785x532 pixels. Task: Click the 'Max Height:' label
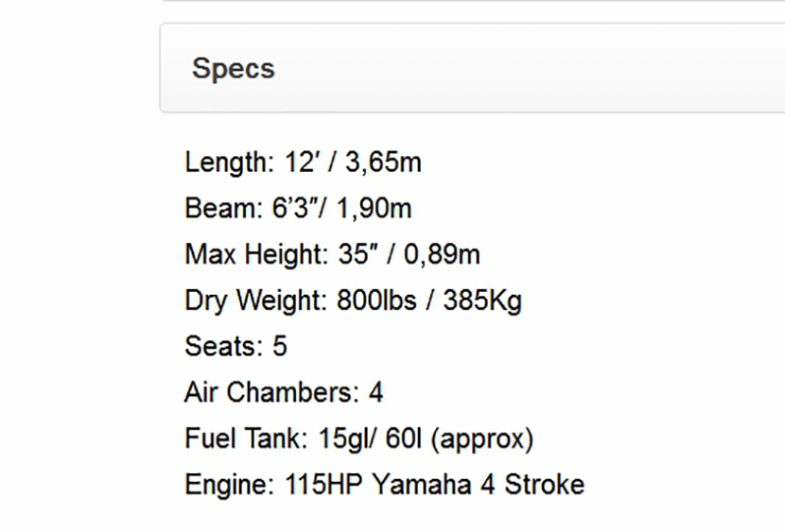(x=253, y=254)
